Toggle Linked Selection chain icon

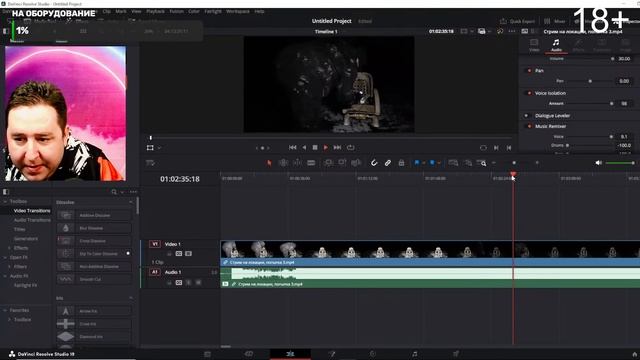[x=388, y=163]
